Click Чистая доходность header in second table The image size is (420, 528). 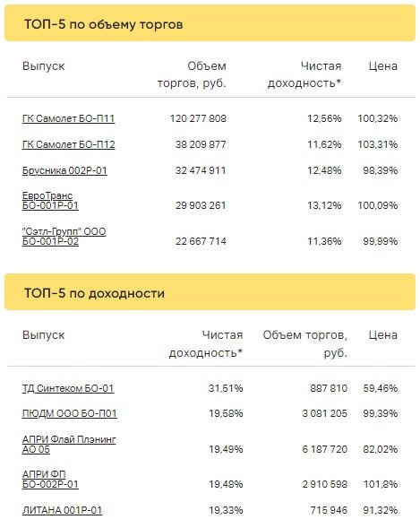point(206,344)
